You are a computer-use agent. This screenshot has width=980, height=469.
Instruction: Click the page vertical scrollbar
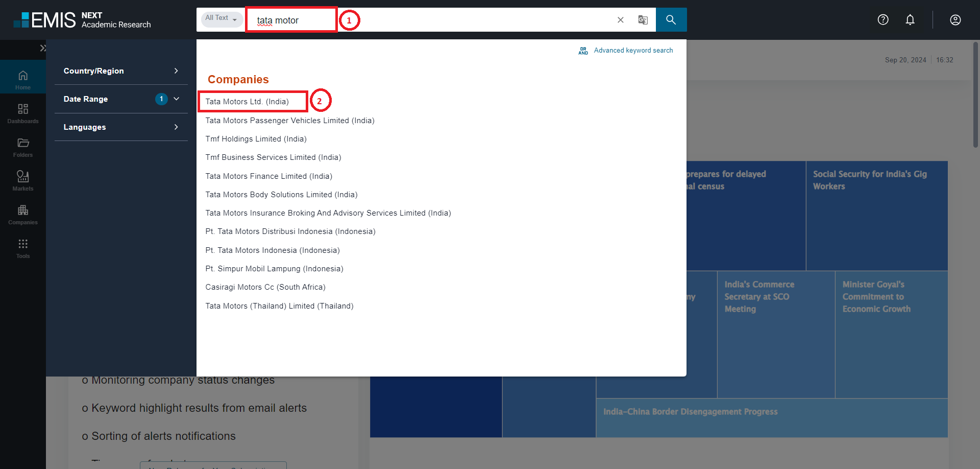pyautogui.click(x=976, y=95)
